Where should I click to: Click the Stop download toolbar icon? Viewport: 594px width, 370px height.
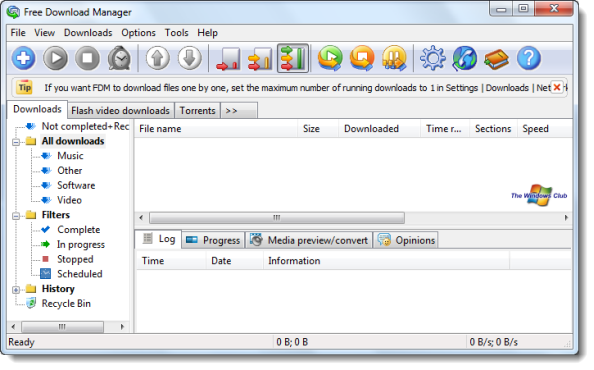tap(88, 59)
